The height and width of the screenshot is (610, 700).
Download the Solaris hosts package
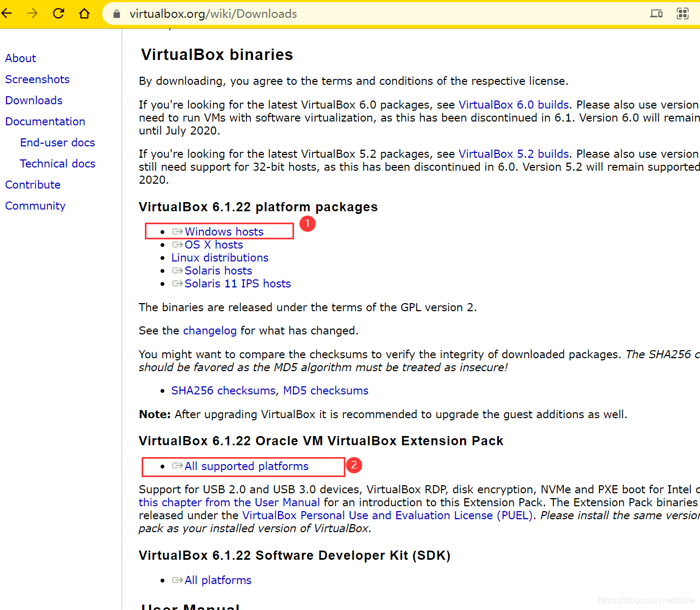(x=218, y=271)
